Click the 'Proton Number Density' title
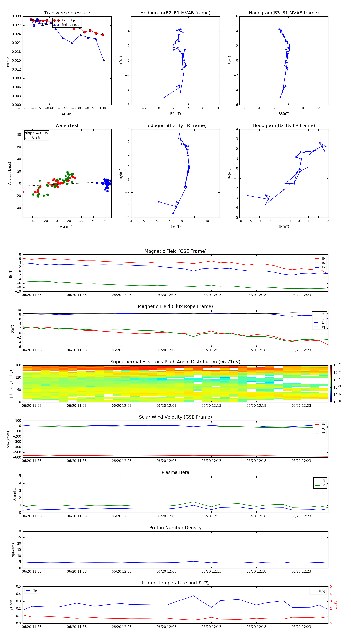 pos(175,528)
